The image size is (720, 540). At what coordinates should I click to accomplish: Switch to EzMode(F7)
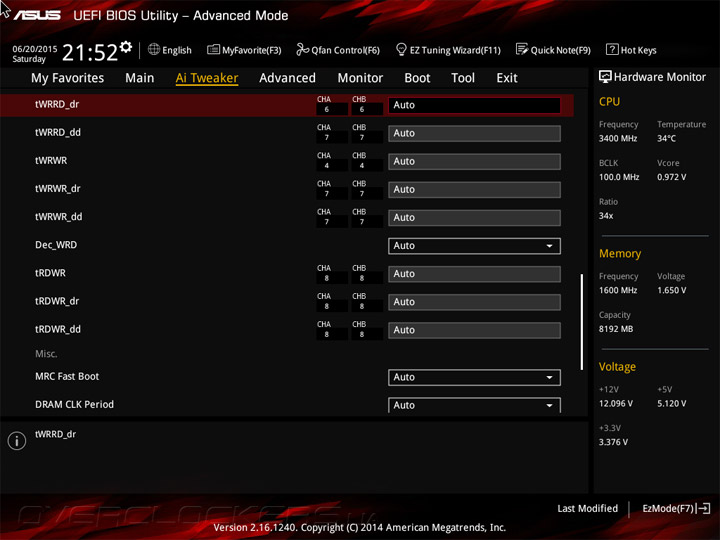click(x=668, y=508)
